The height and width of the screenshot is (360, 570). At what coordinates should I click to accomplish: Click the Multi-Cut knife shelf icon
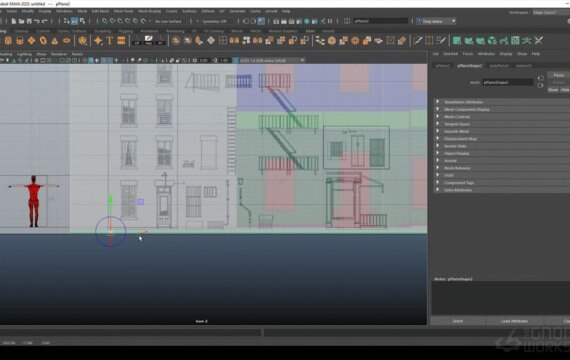point(417,40)
